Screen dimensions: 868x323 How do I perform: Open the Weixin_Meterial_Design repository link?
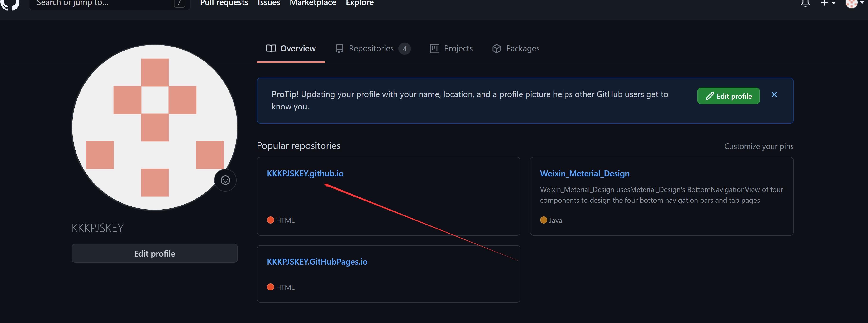click(584, 173)
